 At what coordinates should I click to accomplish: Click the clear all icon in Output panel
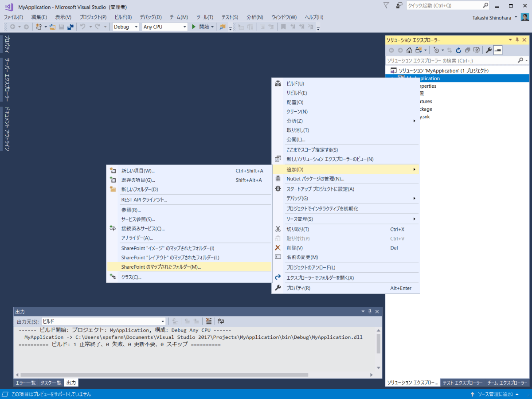209,321
